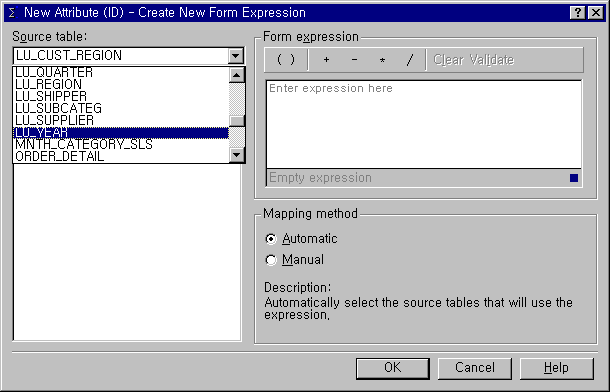This screenshot has width=610, height=392.
Task: Choose the highlighted LU_YEAR table
Action: pyautogui.click(x=121, y=133)
